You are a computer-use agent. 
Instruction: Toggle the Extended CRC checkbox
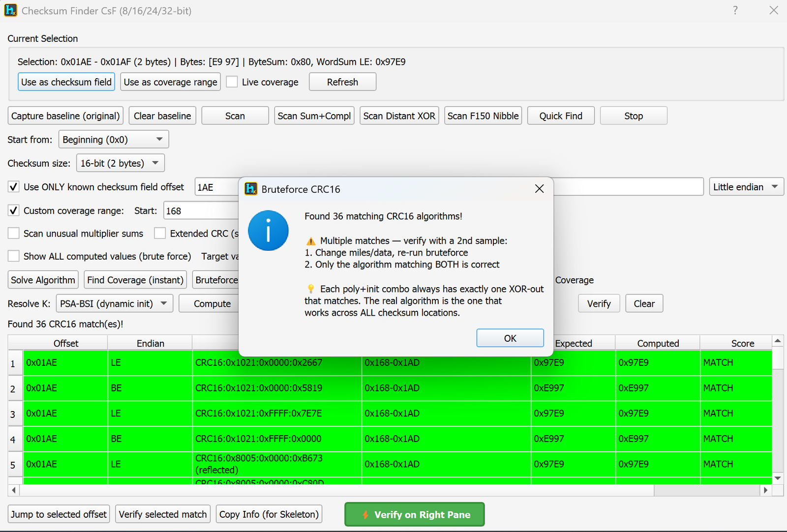tap(160, 233)
